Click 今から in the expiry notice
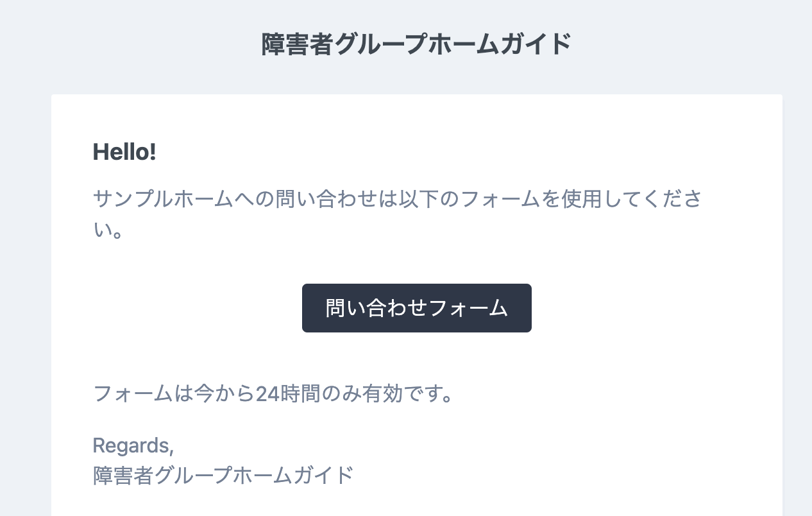The image size is (812, 516). 224,393
